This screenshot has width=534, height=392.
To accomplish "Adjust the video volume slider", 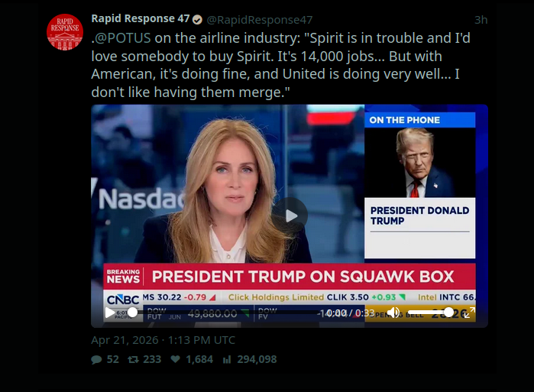I will (x=432, y=313).
